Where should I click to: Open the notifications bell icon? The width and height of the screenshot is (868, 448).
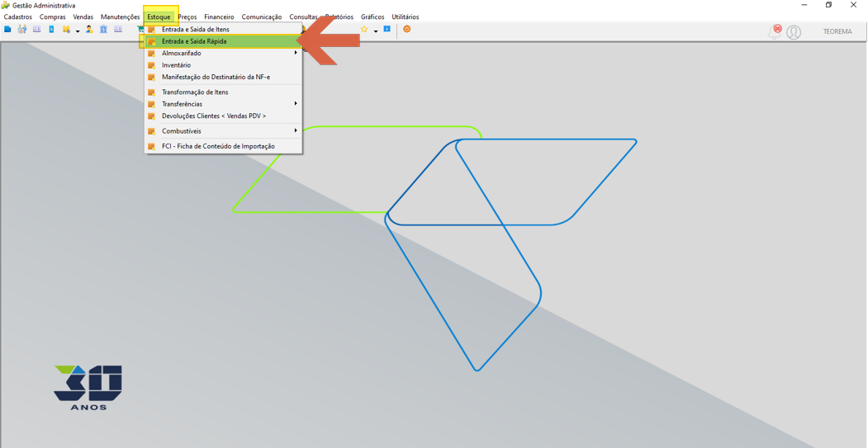774,31
